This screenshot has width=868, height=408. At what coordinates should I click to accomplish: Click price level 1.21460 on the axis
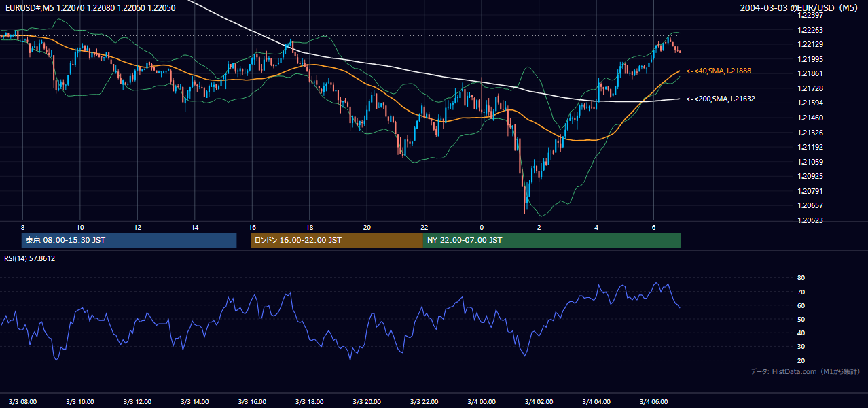coord(810,118)
